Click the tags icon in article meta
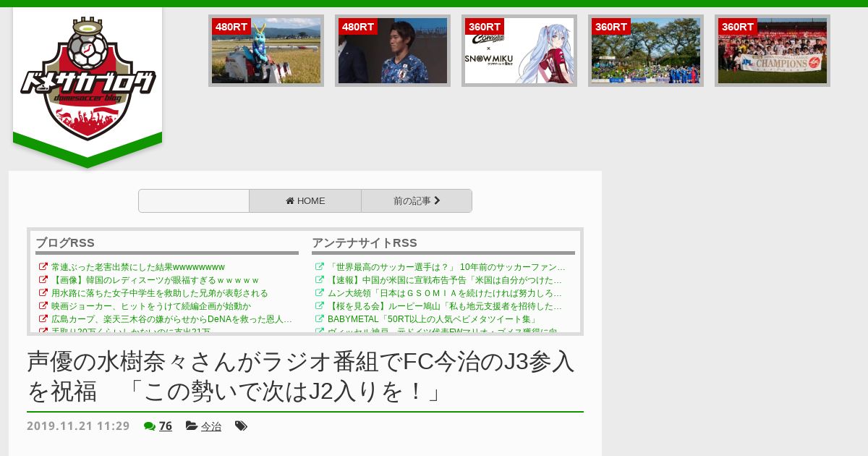This screenshot has width=868, height=456. (241, 426)
